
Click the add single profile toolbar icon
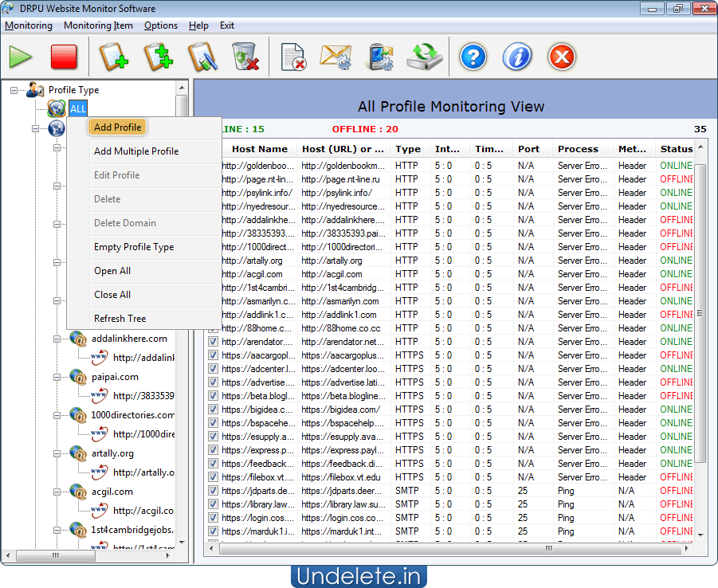click(x=113, y=57)
